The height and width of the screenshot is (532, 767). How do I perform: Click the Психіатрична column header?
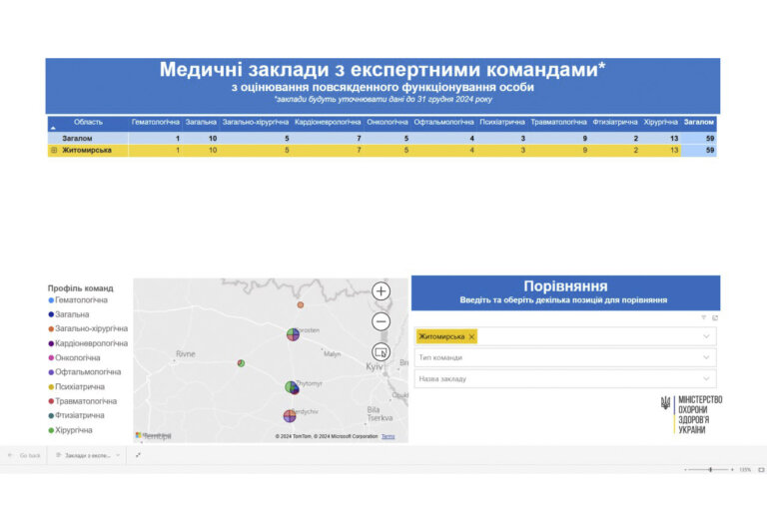502,122
